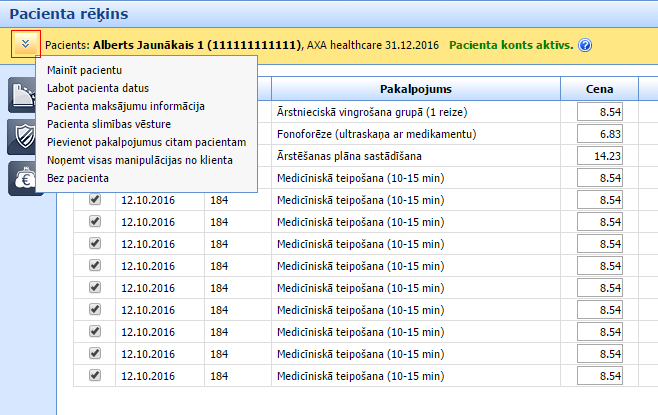Open 'Pacienta maksājumu informācija'
658x415 pixels.
point(126,106)
